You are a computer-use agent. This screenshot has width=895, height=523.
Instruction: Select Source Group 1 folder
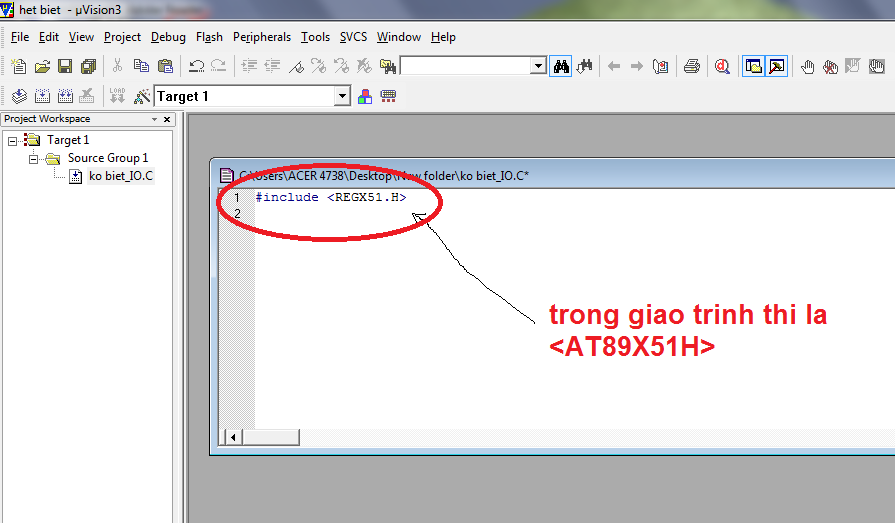(108, 158)
